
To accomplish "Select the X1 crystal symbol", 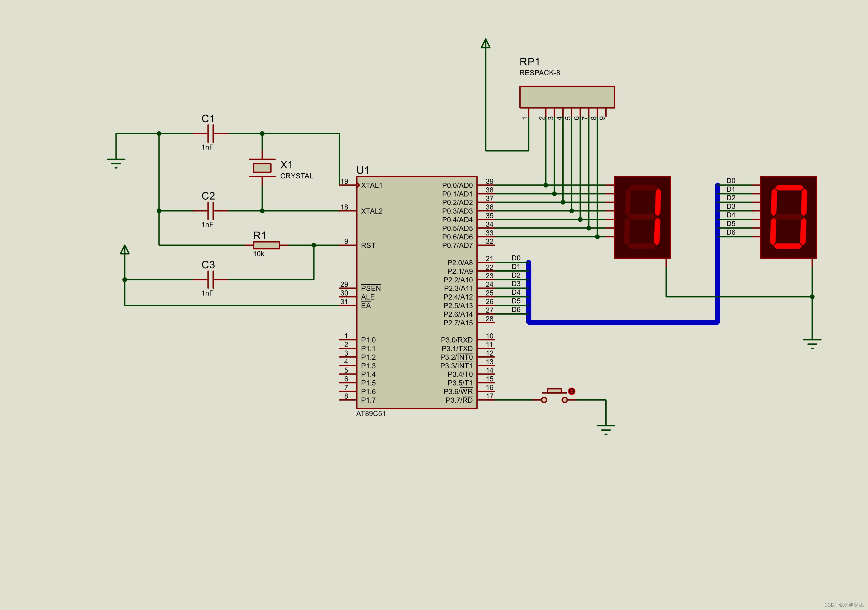I will (262, 168).
